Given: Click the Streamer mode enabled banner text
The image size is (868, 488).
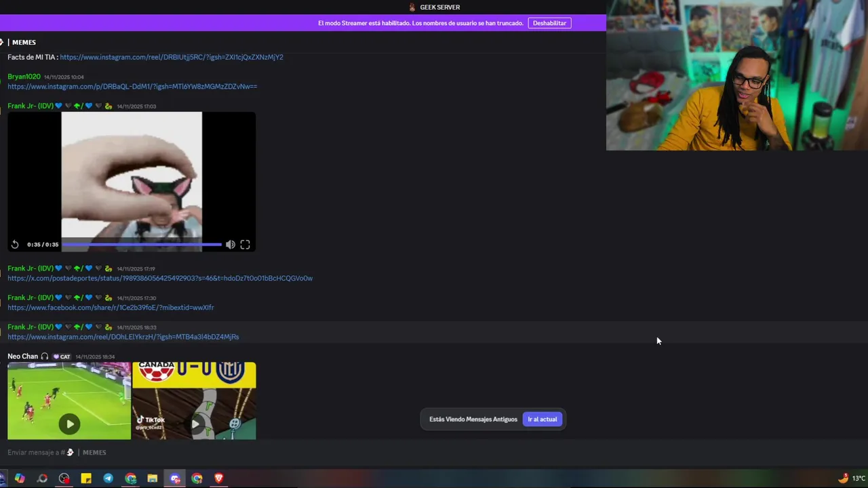Looking at the screenshot, I should (x=420, y=23).
